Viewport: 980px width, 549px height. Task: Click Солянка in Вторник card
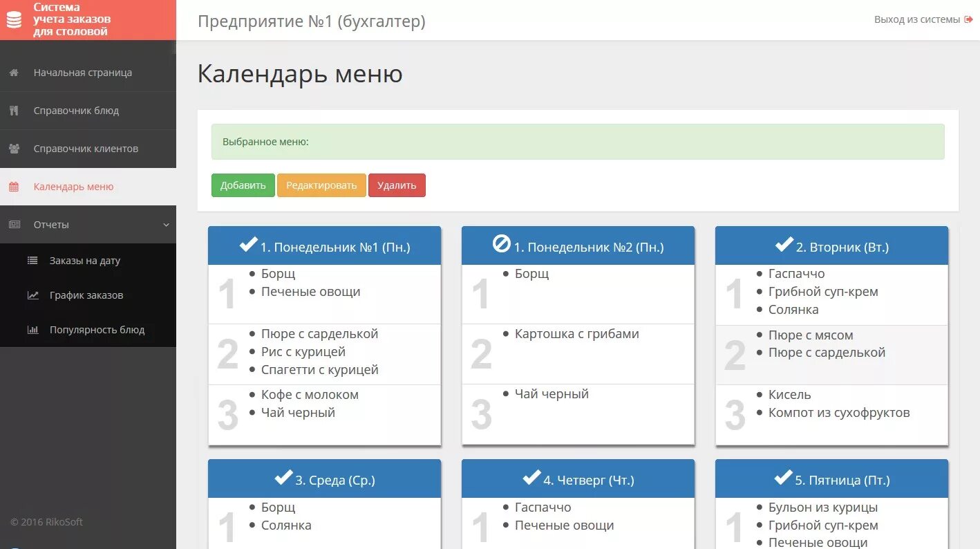[x=793, y=310]
